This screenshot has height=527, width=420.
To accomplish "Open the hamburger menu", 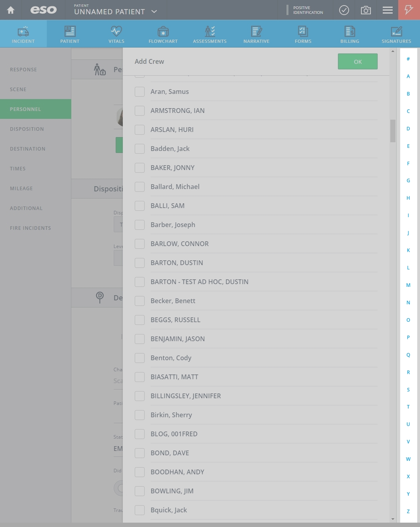I will [388, 10].
